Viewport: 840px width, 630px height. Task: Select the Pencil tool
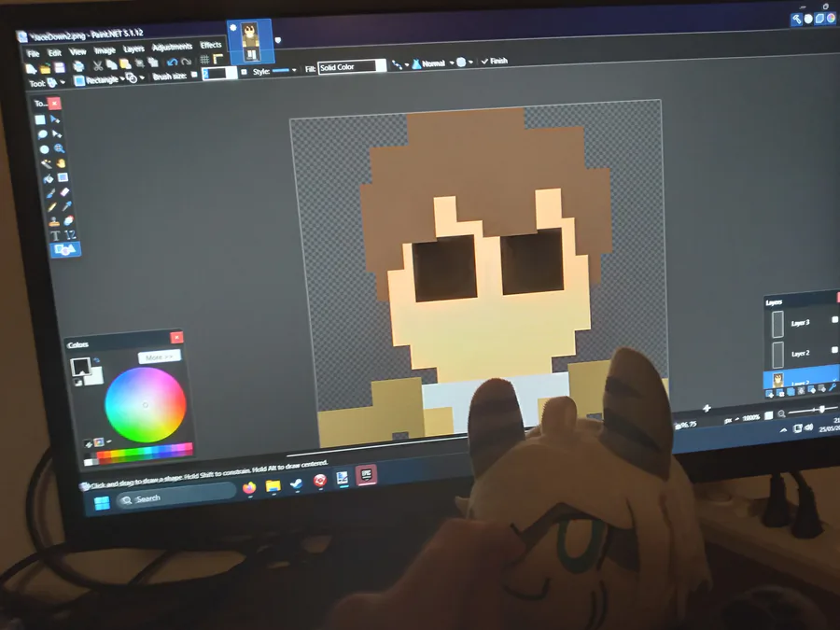pyautogui.click(x=52, y=207)
